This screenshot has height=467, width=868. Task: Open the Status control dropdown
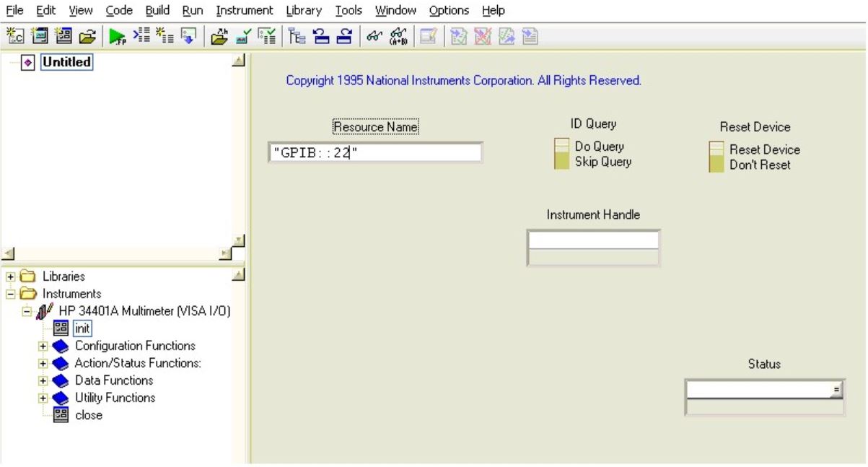pos(836,390)
